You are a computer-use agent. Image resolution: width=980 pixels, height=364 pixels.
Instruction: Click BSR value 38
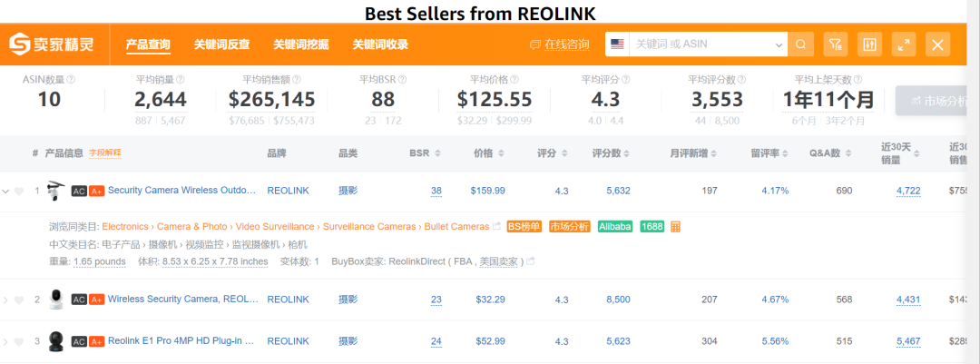click(436, 191)
